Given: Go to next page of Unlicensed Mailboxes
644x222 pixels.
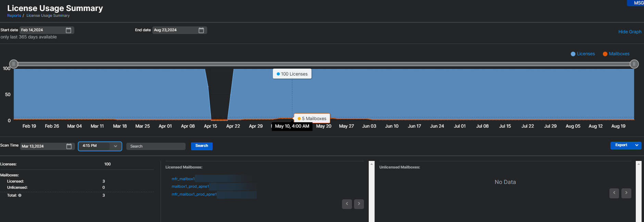Looking at the screenshot, I should coord(626,193).
